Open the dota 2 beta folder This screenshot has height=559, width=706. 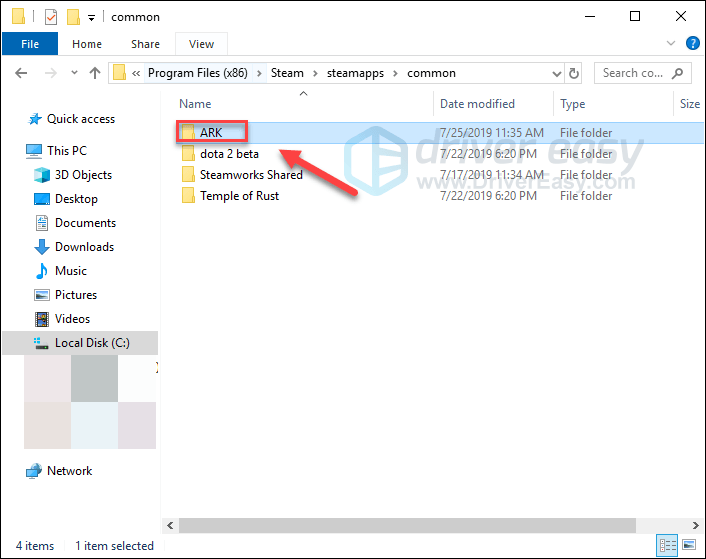coord(229,154)
